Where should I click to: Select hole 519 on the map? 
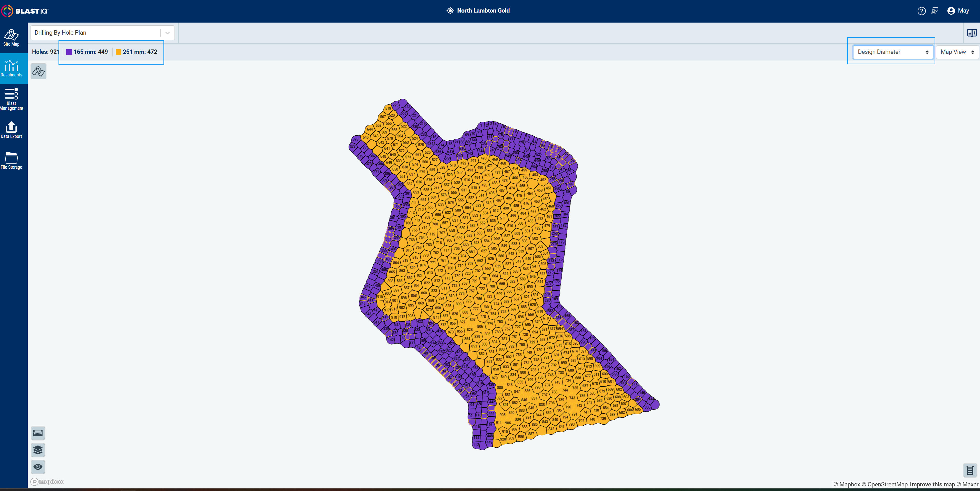point(388,108)
